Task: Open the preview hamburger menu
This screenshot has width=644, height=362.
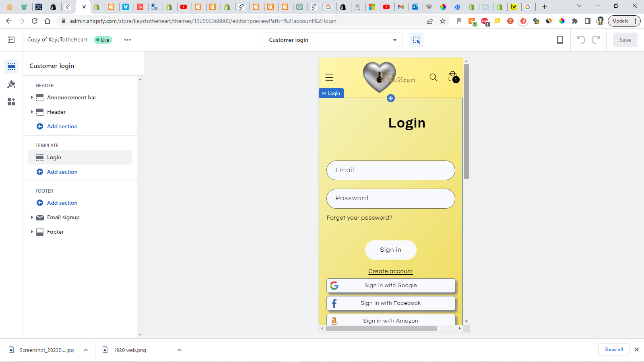Action: click(x=329, y=77)
